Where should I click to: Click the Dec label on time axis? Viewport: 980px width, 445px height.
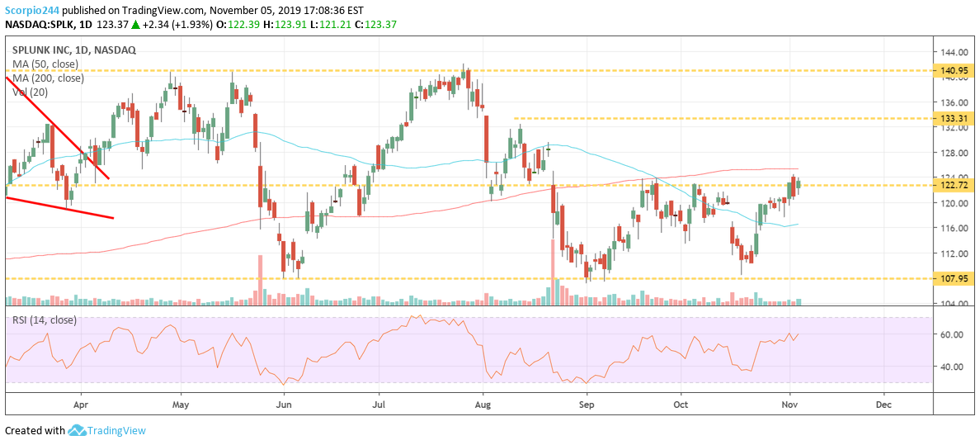tap(883, 405)
